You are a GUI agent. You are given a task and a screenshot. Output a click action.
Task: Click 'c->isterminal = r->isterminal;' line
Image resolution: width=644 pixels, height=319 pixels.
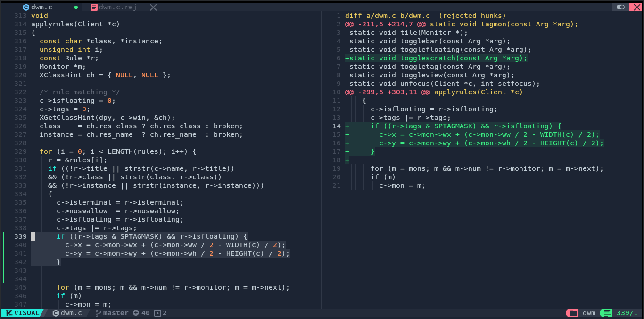coord(120,202)
